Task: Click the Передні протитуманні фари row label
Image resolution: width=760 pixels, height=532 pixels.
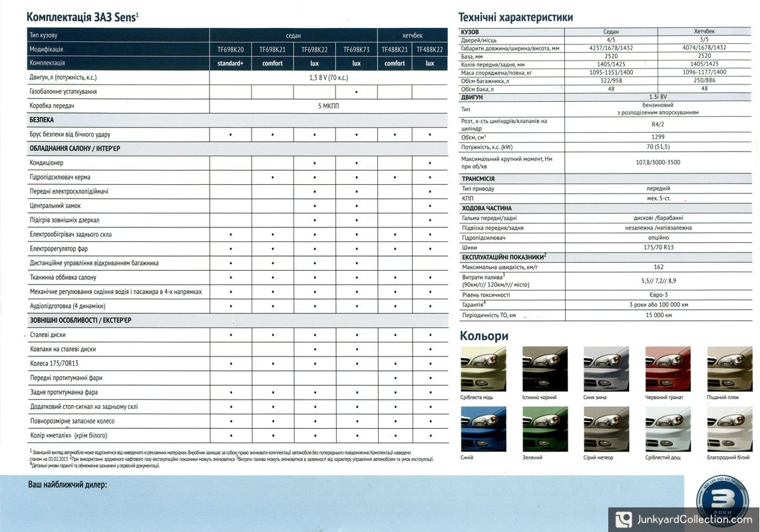Action: click(x=66, y=378)
